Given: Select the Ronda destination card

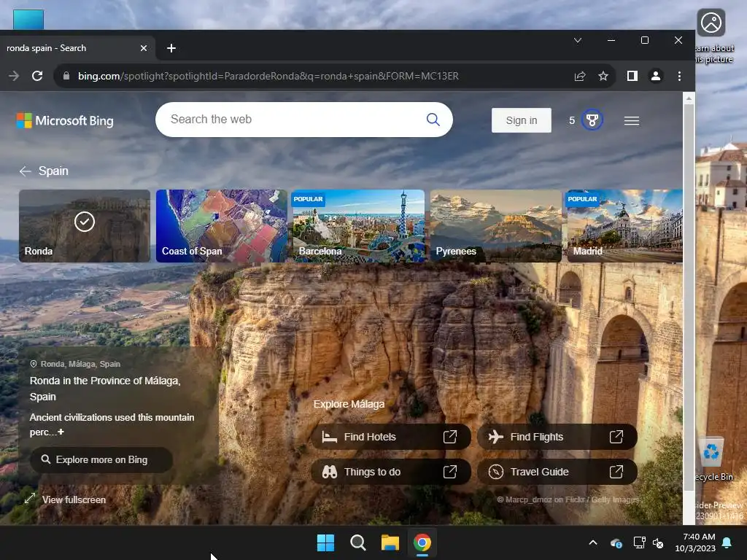Looking at the screenshot, I should coord(85,226).
